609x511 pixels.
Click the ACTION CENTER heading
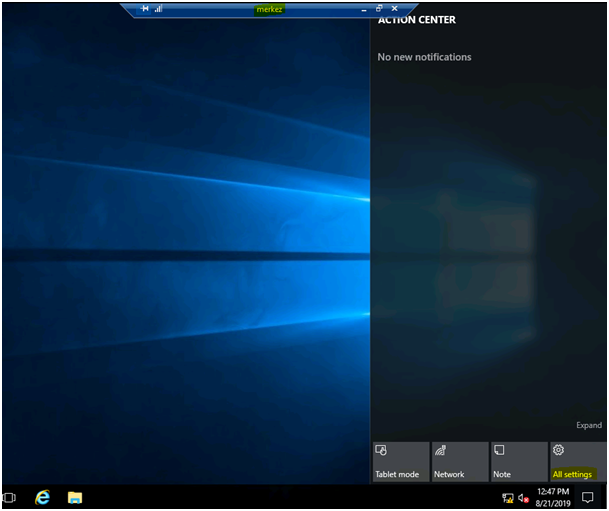pos(417,20)
